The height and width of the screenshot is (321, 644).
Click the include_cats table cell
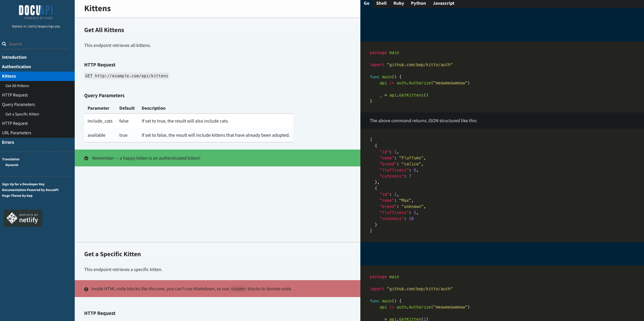100,121
